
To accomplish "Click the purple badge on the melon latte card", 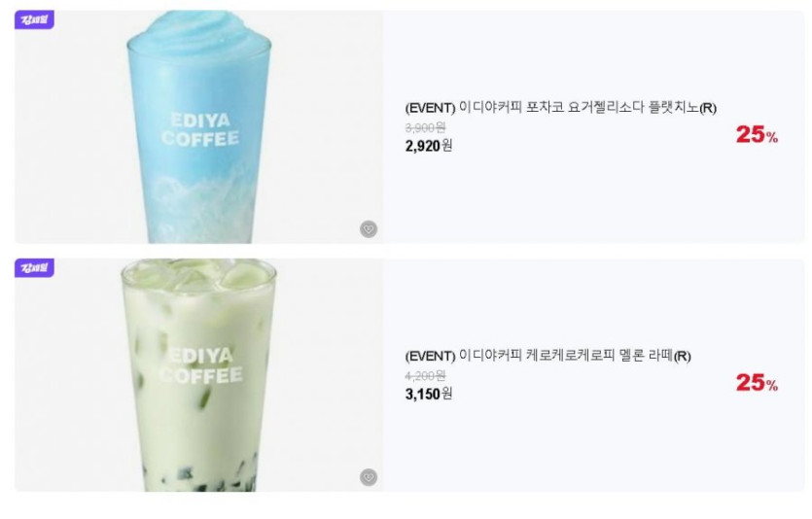I will click(x=34, y=267).
